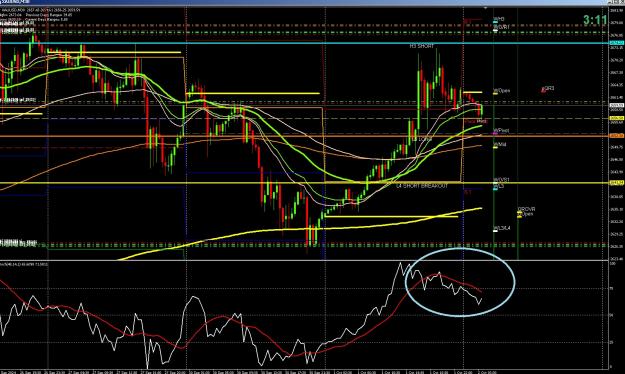The height and width of the screenshot is (374, 625).
Task: Click the WPivot weekly level label
Action: click(502, 130)
